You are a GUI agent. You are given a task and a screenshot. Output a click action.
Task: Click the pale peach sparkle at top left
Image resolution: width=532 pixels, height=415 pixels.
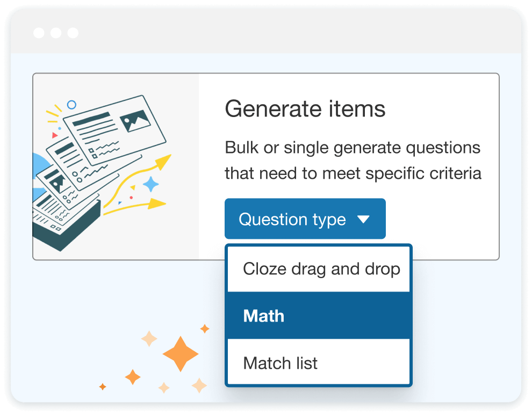point(149,338)
